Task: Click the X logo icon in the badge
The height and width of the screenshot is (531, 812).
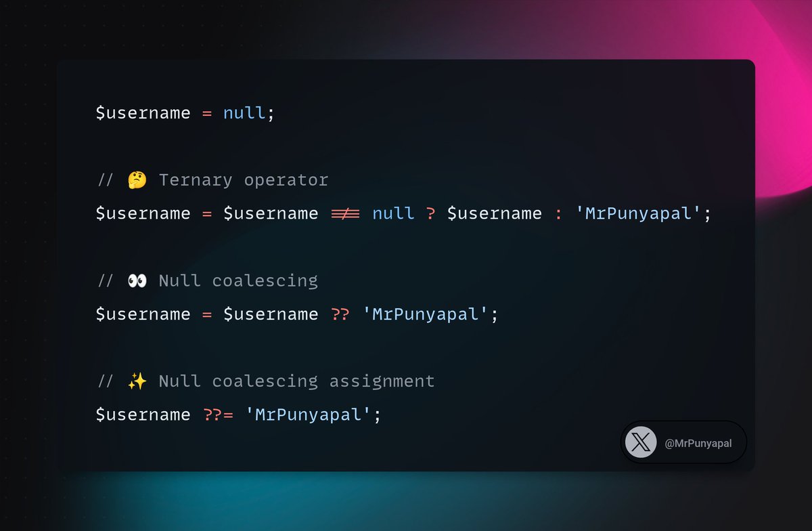Action: [641, 443]
